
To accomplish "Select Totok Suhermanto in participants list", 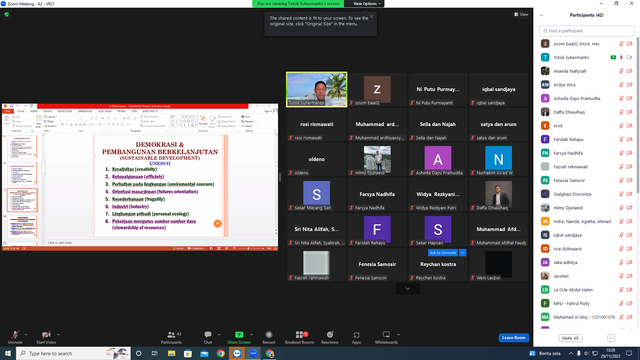I will pyautogui.click(x=587, y=58).
